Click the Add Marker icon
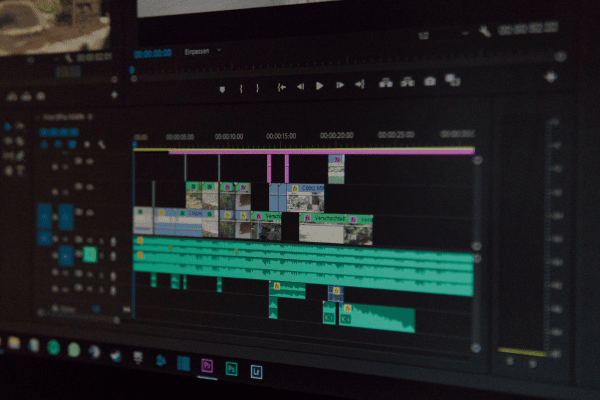Image resolution: width=600 pixels, height=400 pixels. point(222,88)
